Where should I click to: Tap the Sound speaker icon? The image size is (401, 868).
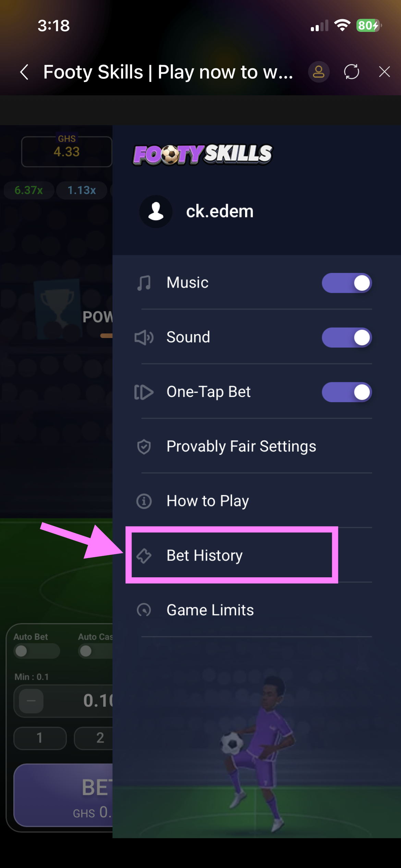pos(144,338)
